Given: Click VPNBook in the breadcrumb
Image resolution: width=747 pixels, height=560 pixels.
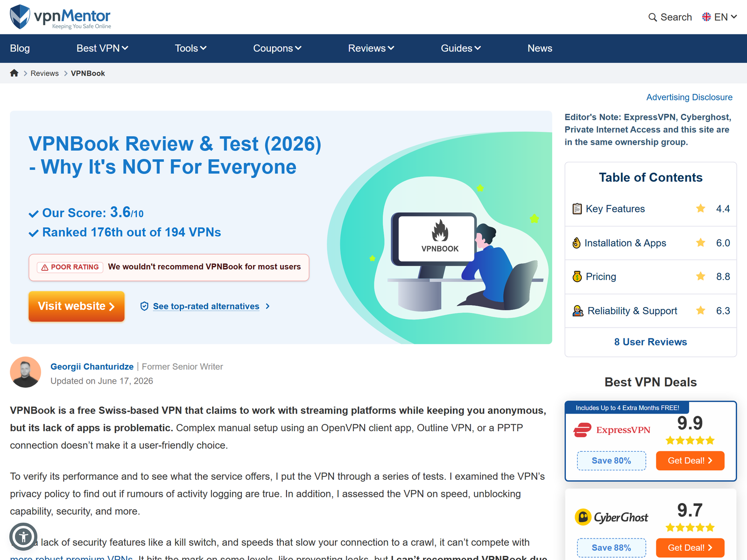Looking at the screenshot, I should coord(88,73).
